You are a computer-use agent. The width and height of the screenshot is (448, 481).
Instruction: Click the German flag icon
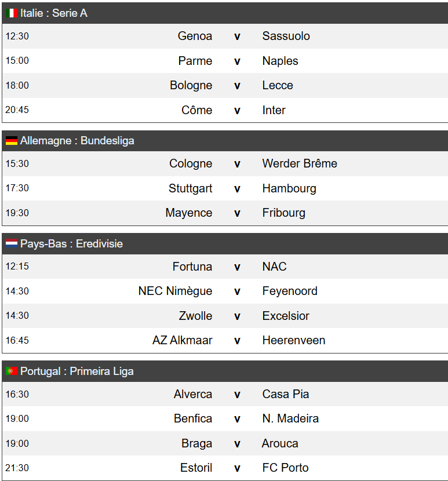pos(11,140)
